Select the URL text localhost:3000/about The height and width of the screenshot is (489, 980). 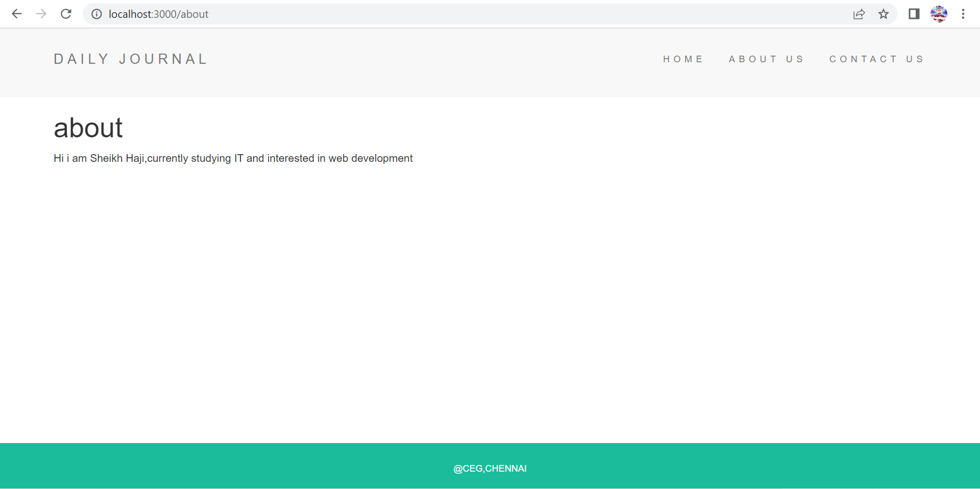(x=158, y=14)
